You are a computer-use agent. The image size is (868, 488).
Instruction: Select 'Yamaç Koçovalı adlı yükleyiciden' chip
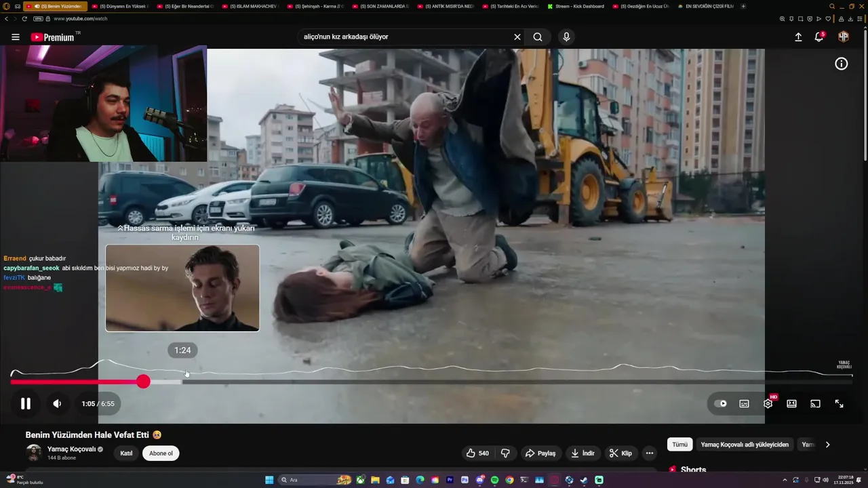pyautogui.click(x=745, y=445)
